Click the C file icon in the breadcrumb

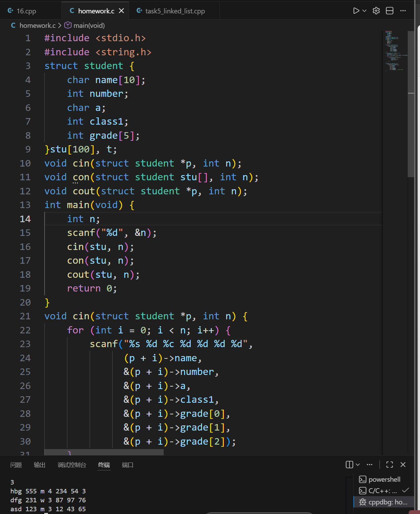click(x=13, y=25)
